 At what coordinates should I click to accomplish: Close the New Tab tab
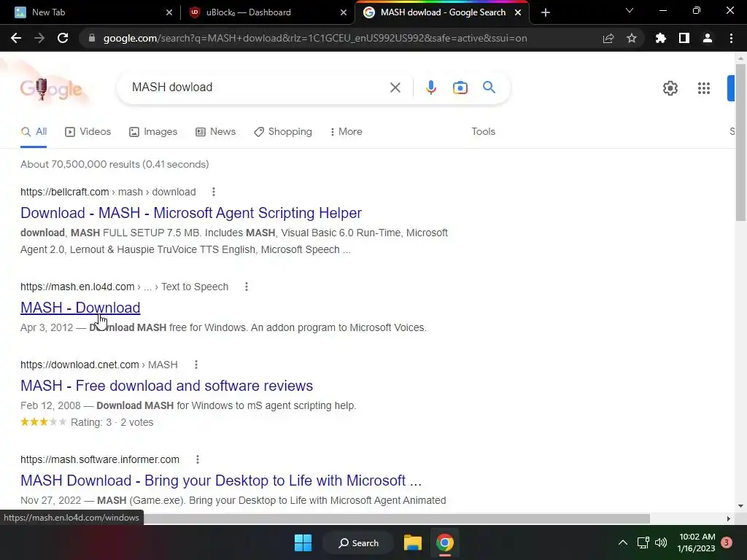[x=169, y=12]
